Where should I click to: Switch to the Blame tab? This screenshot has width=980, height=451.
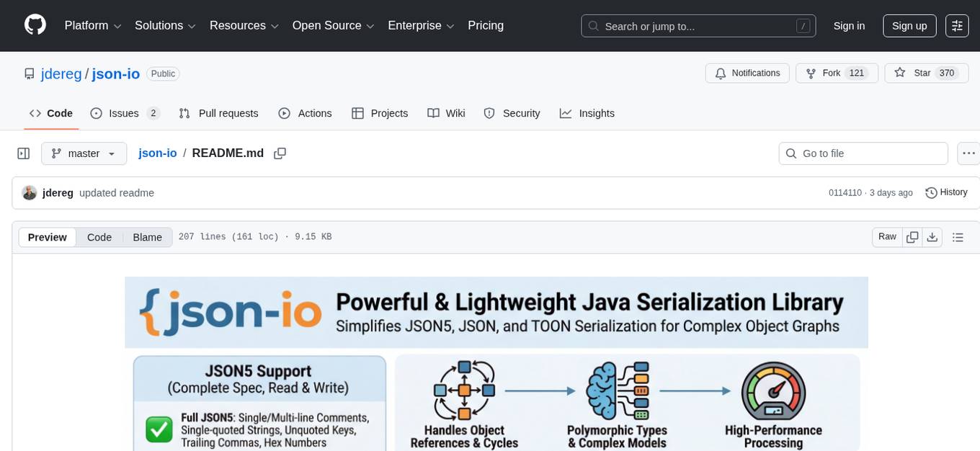[x=147, y=237]
